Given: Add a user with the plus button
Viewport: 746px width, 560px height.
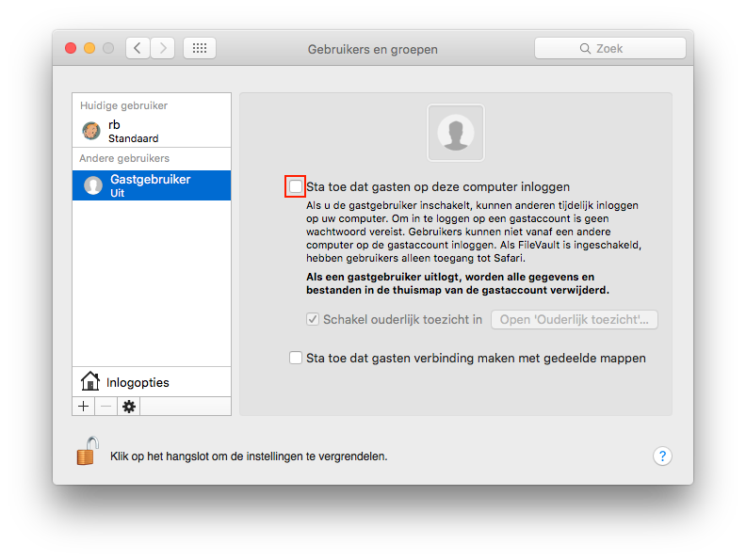Looking at the screenshot, I should coord(83,407).
